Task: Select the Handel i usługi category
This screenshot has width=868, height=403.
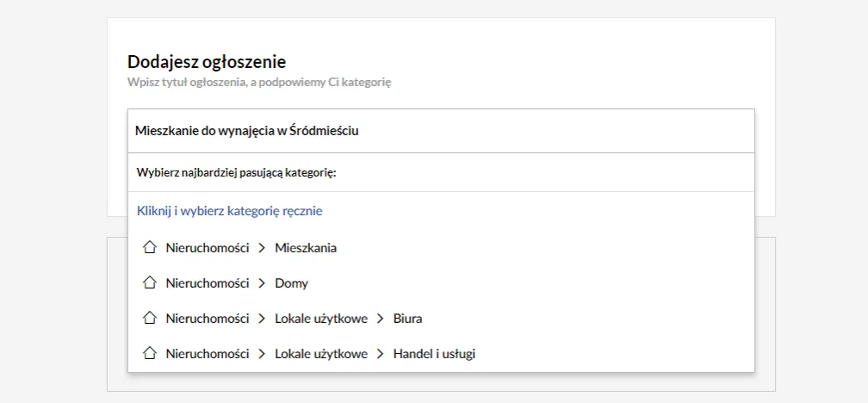Action: 434,353
